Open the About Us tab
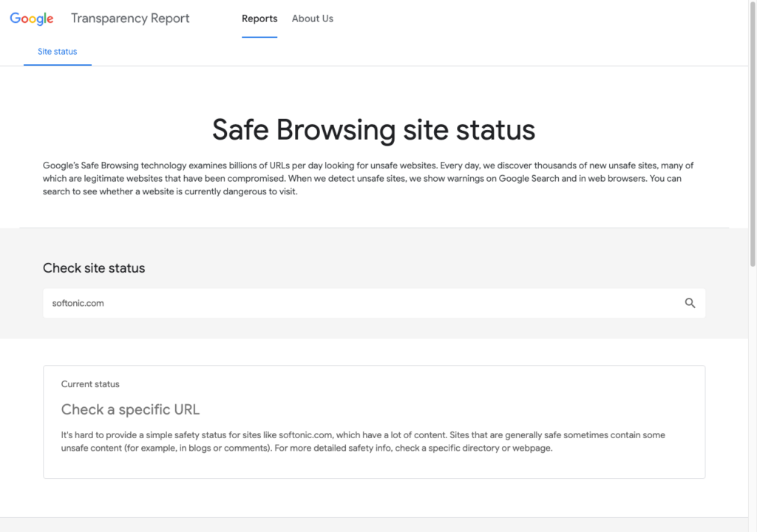 point(313,18)
